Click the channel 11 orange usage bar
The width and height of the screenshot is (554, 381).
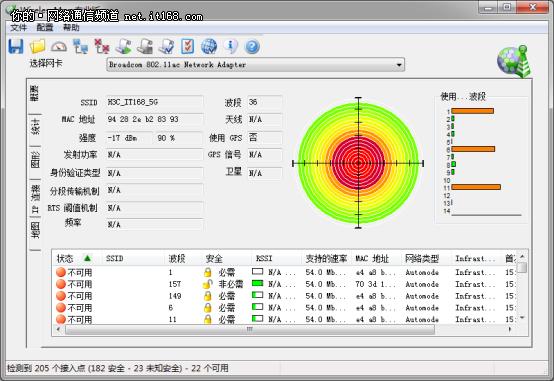(x=476, y=187)
